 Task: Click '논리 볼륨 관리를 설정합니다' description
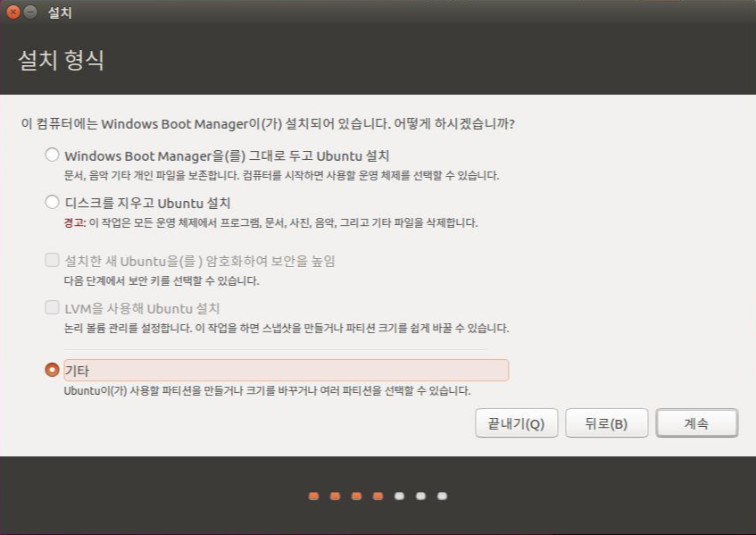coord(287,328)
